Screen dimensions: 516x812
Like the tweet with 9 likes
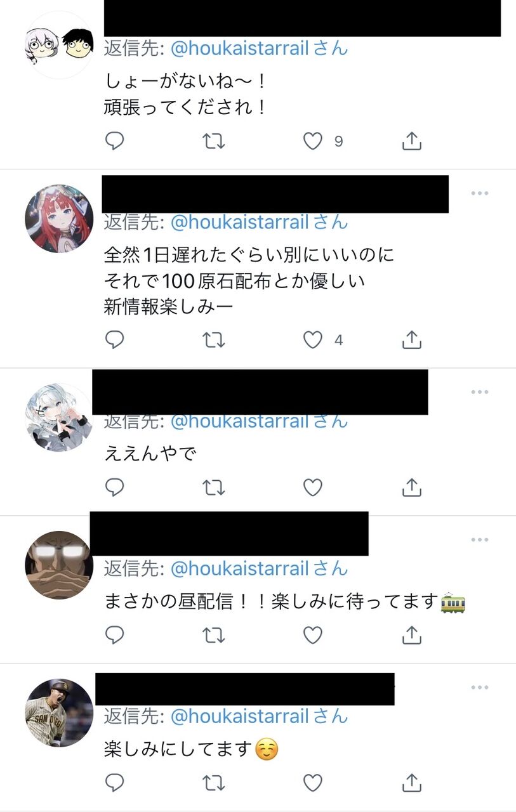pos(312,141)
